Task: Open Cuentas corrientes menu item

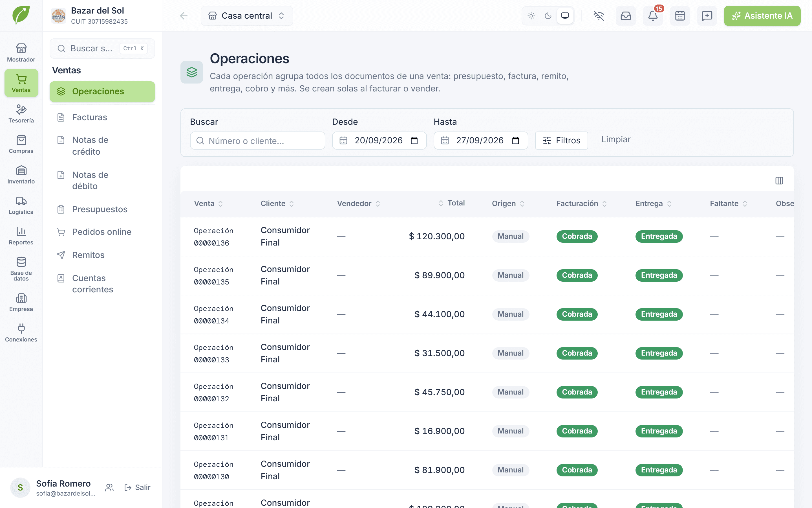Action: (102, 284)
